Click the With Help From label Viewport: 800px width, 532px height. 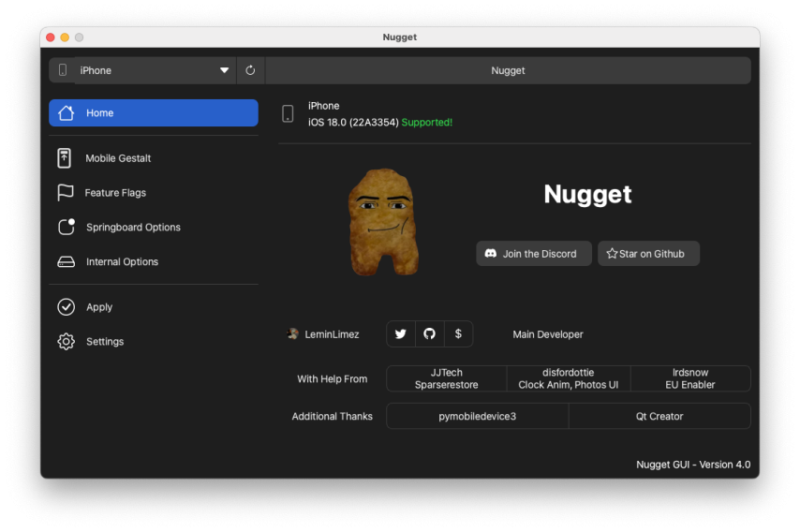[x=333, y=379]
